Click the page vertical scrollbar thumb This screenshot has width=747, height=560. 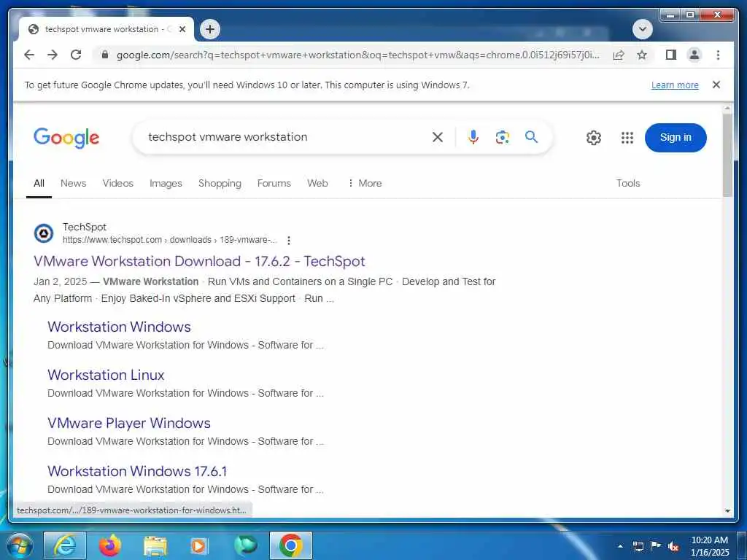pyautogui.click(x=727, y=155)
